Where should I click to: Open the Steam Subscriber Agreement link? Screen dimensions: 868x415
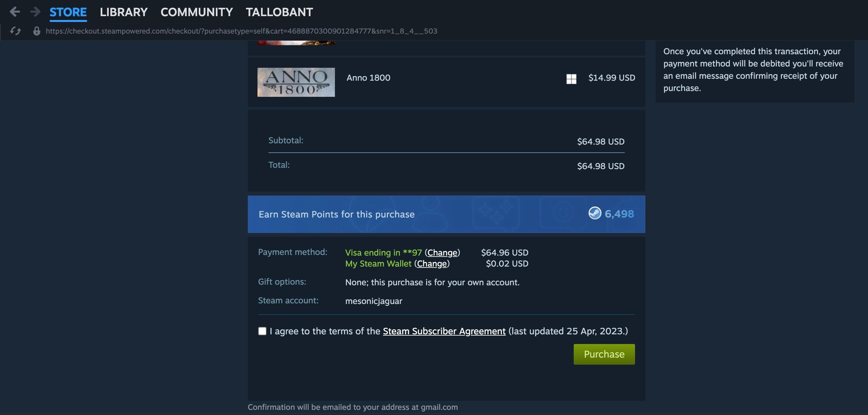tap(444, 331)
